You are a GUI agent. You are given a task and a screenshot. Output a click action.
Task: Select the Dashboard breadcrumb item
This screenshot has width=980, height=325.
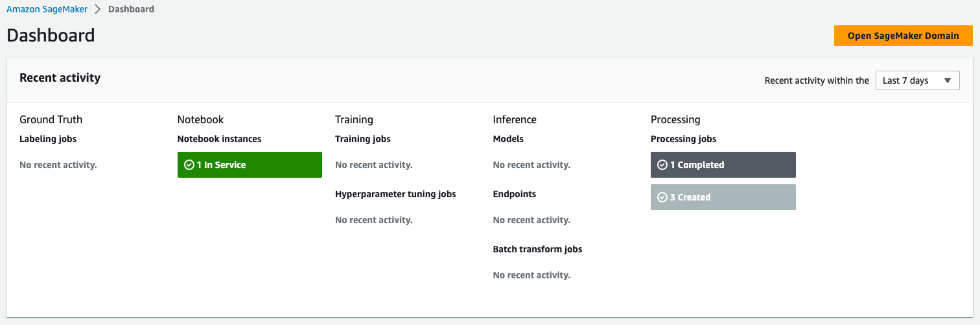pyautogui.click(x=131, y=10)
